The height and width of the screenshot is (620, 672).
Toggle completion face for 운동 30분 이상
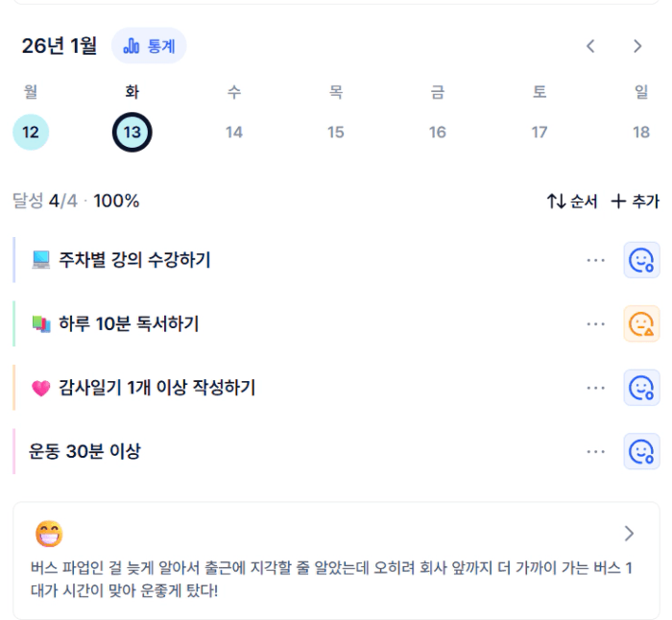(641, 451)
